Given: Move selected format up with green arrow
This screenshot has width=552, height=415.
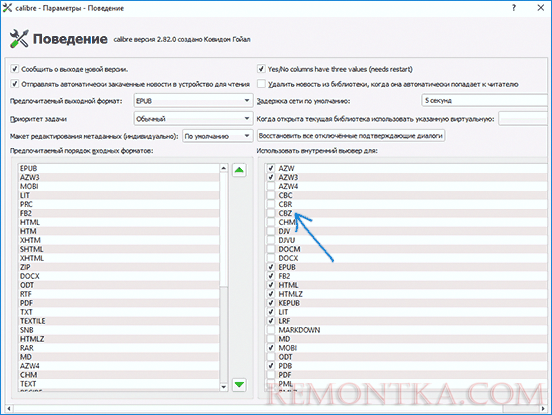Looking at the screenshot, I should point(239,170).
